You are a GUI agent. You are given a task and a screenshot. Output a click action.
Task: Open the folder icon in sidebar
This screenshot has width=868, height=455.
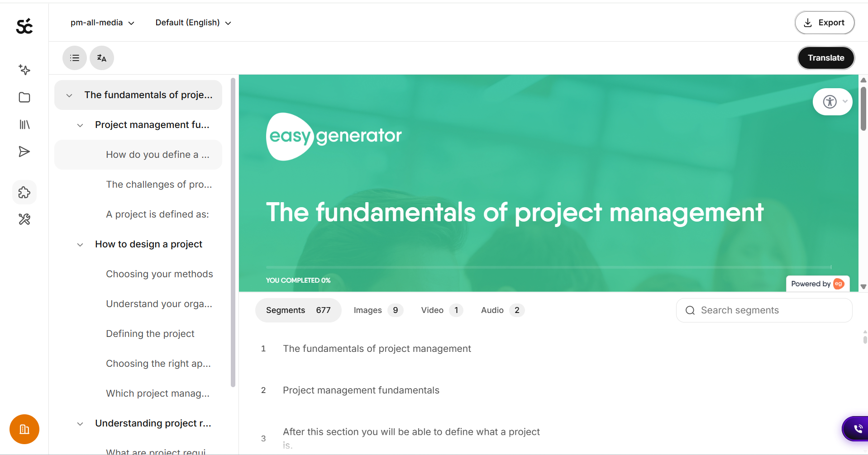pos(24,97)
